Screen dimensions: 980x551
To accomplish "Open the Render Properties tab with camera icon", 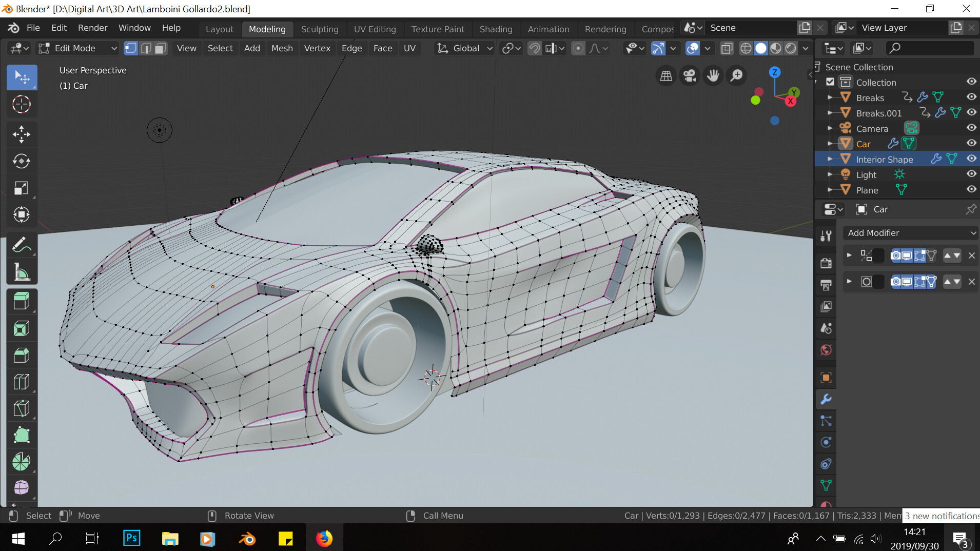I will tap(826, 263).
